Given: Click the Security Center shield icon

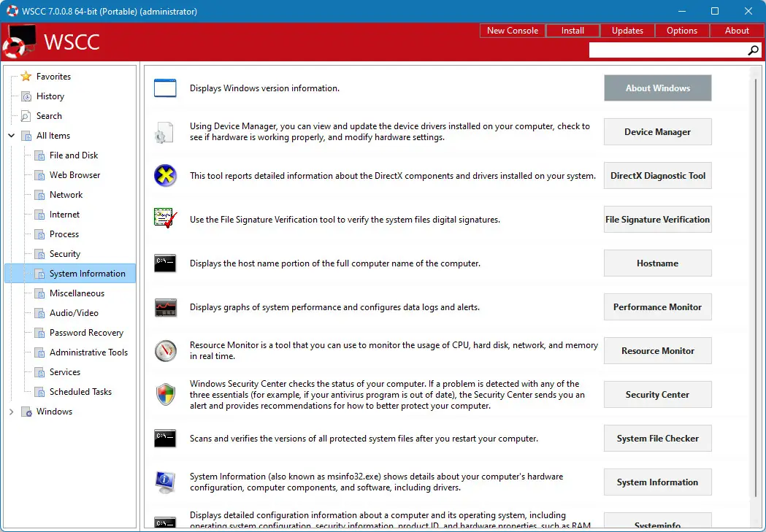Looking at the screenshot, I should (x=166, y=394).
